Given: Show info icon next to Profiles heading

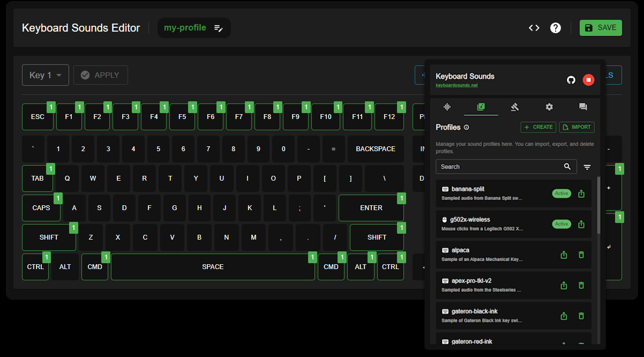Looking at the screenshot, I should pos(466,128).
